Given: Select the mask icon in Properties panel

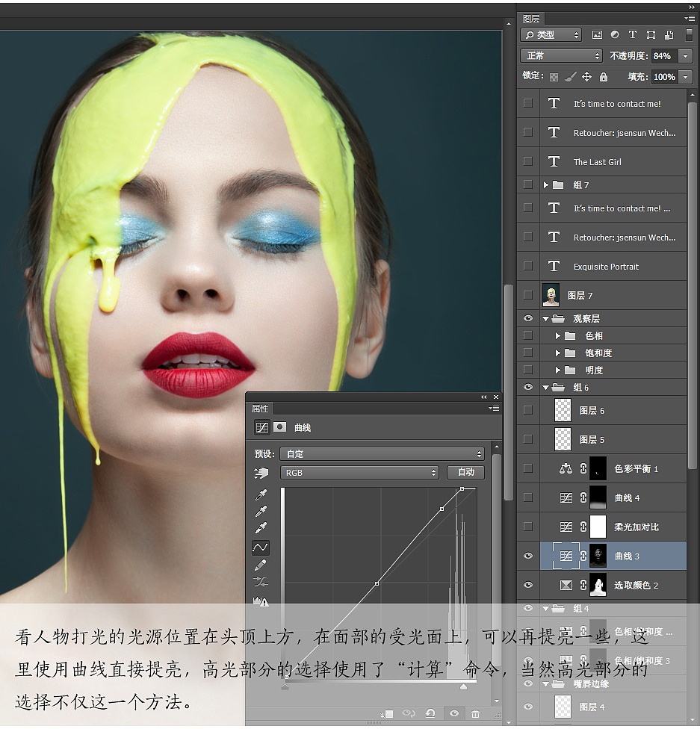Looking at the screenshot, I should click(x=280, y=426).
